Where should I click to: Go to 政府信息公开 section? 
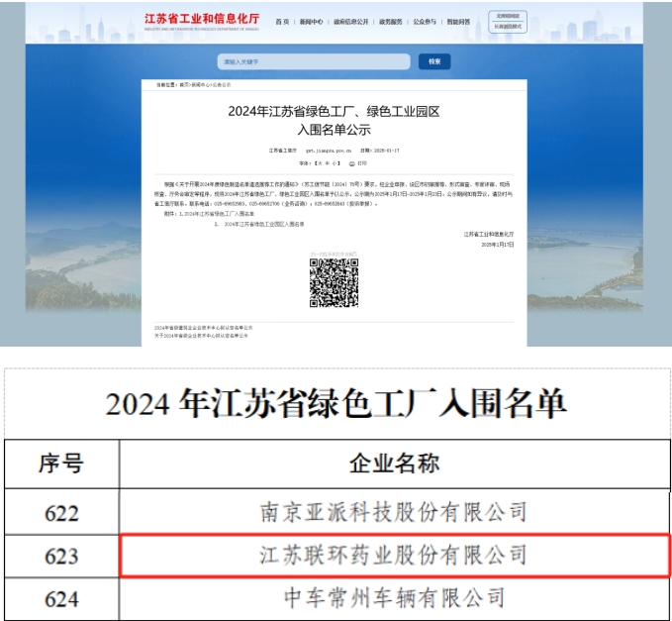click(349, 21)
